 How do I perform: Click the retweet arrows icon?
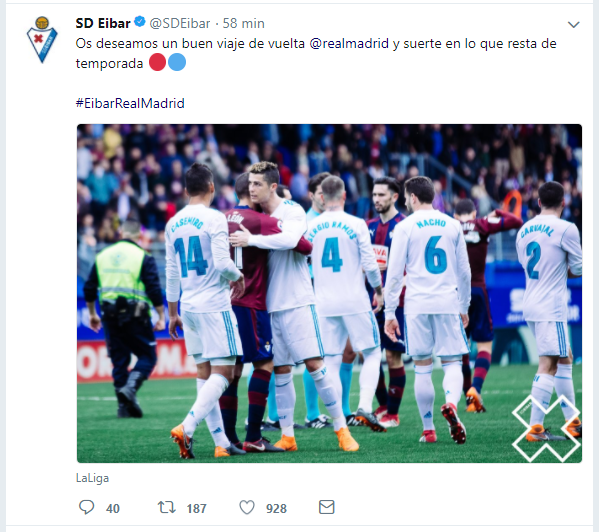167,508
